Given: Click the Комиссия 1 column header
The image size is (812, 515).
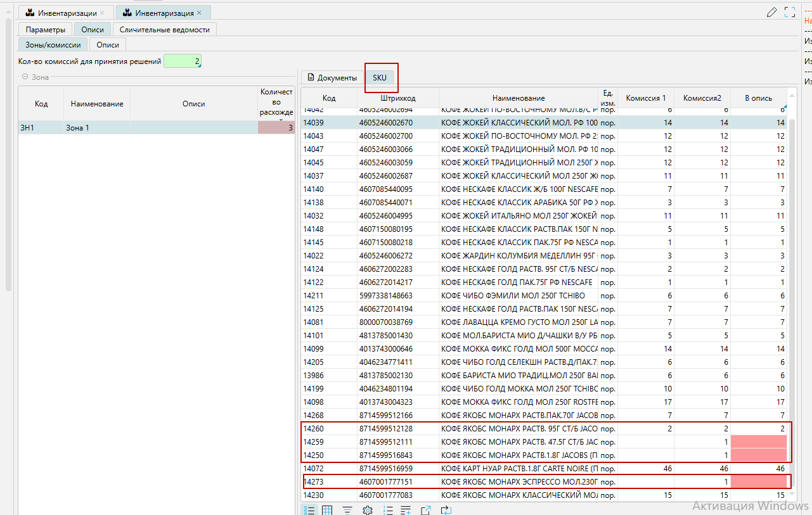Looking at the screenshot, I should tap(645, 98).
